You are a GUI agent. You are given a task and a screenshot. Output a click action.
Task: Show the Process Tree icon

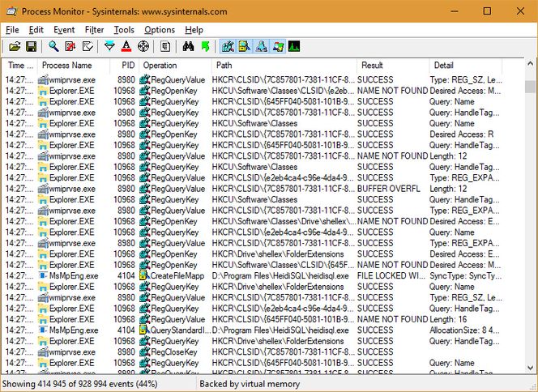pyautogui.click(x=165, y=46)
